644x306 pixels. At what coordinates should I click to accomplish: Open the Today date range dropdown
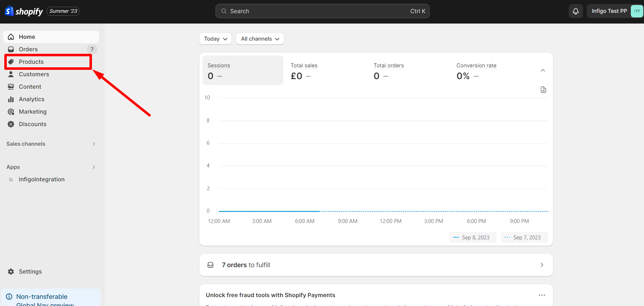point(215,39)
